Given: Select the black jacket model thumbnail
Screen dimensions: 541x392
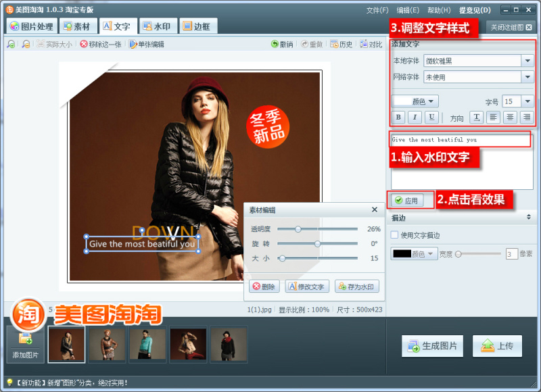Looking at the screenshot, I should [x=66, y=345].
